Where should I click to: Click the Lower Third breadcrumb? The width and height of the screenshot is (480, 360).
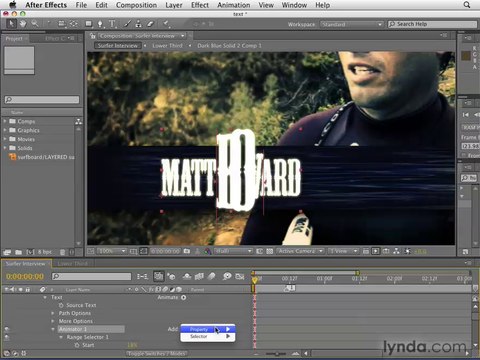click(x=167, y=46)
